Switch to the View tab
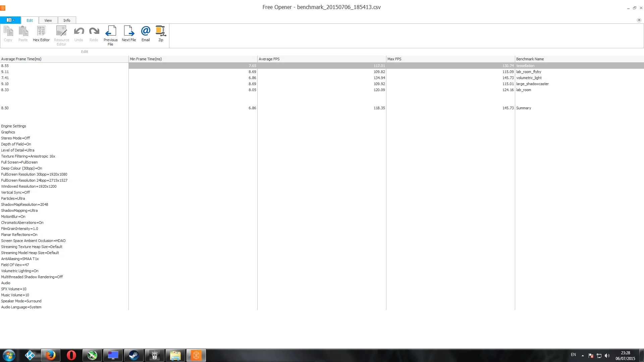The height and width of the screenshot is (362, 644). [48, 20]
